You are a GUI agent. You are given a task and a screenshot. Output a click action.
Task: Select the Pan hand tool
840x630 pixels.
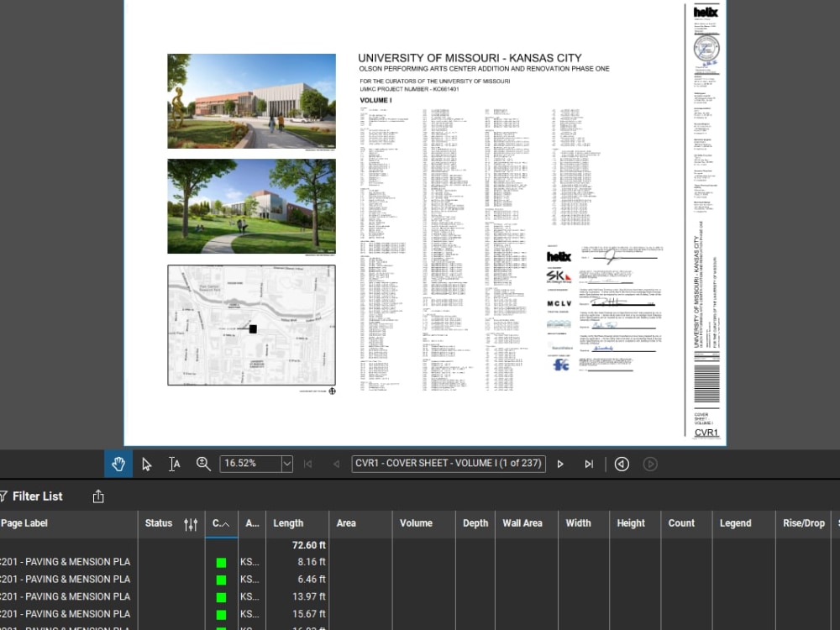click(118, 464)
